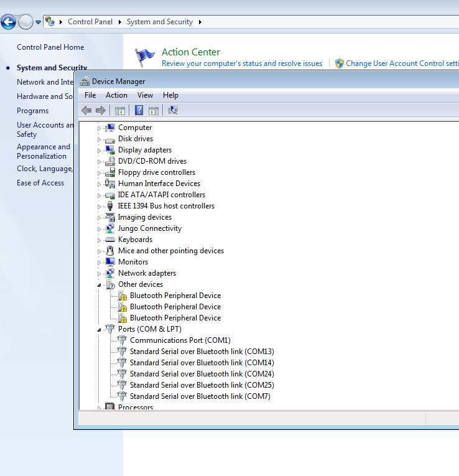Open Appearance and Personalization category
Image resolution: width=459 pixels, height=476 pixels.
(x=44, y=151)
